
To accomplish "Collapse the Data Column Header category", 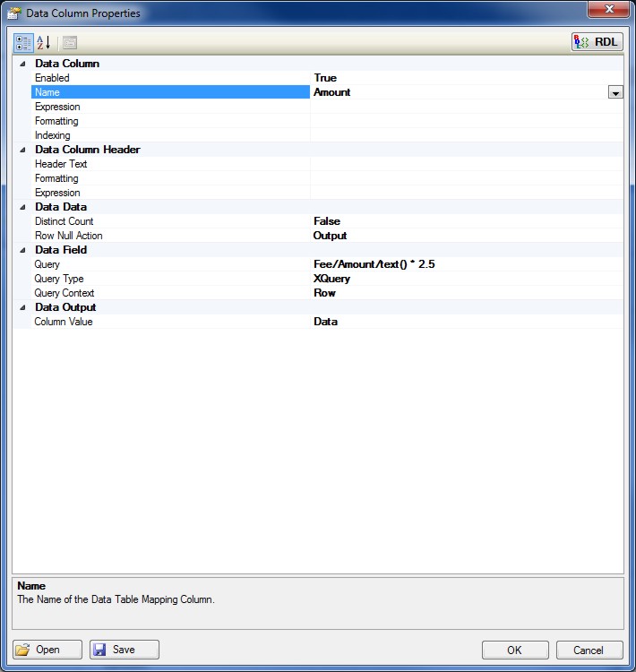I will tap(21, 150).
